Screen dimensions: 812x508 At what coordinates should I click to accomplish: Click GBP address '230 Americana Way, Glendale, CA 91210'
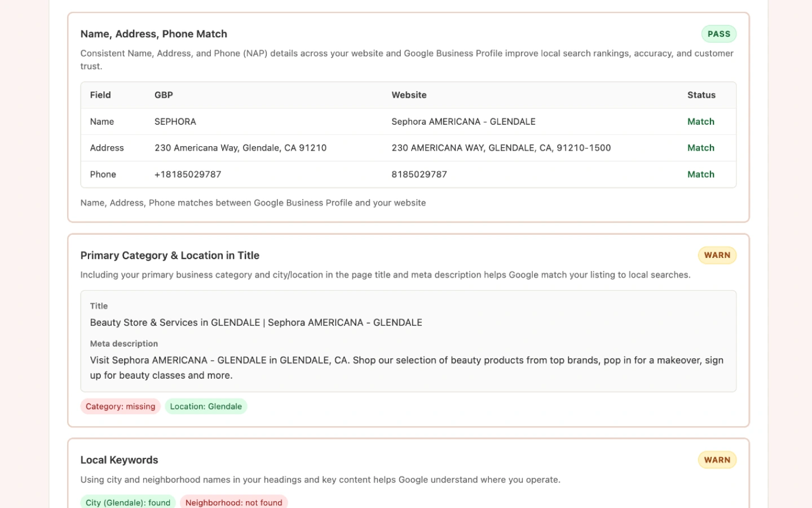[241, 148]
